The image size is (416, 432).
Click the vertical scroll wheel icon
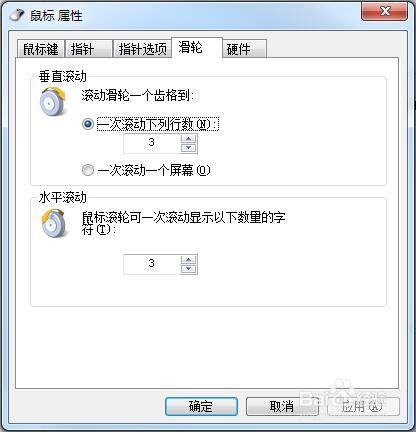coord(53,101)
